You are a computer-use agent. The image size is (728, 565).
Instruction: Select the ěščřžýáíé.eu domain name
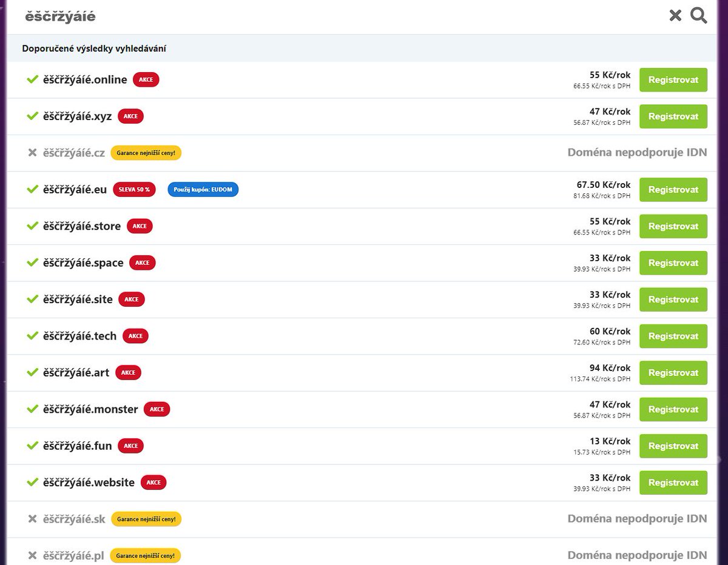pyautogui.click(x=75, y=189)
